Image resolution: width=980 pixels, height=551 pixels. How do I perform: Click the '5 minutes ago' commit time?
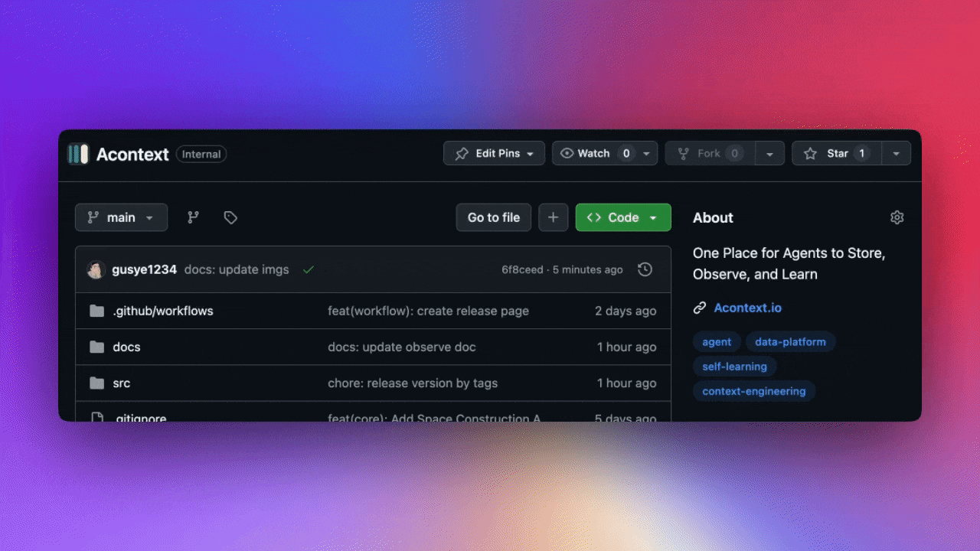pyautogui.click(x=587, y=269)
